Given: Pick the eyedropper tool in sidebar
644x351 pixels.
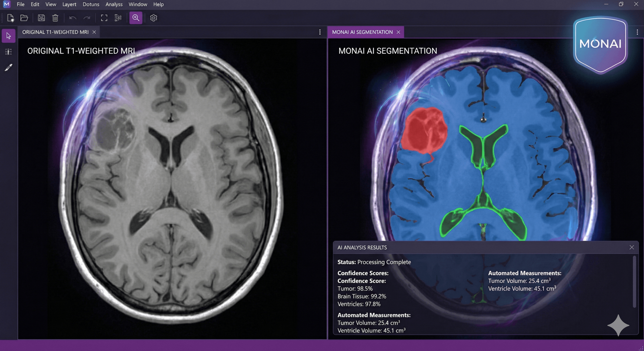Looking at the screenshot, I should (8, 67).
